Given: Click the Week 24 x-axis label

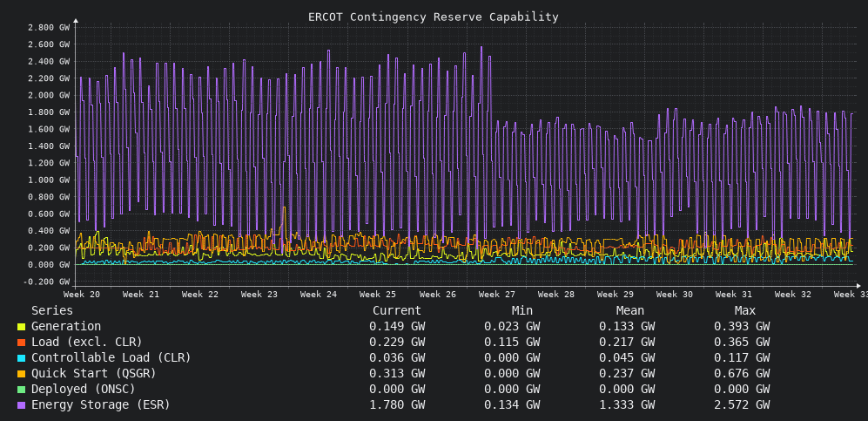Looking at the screenshot, I should pos(319,294).
